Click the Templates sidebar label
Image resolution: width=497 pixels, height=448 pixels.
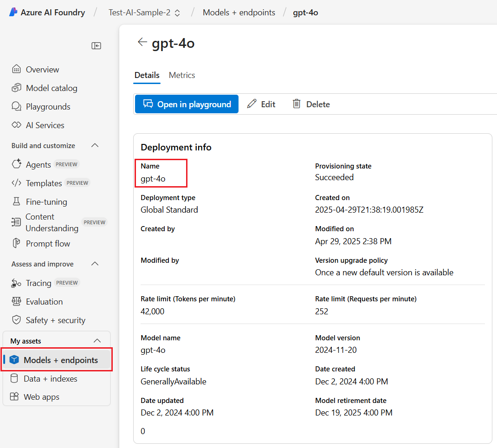click(x=44, y=183)
